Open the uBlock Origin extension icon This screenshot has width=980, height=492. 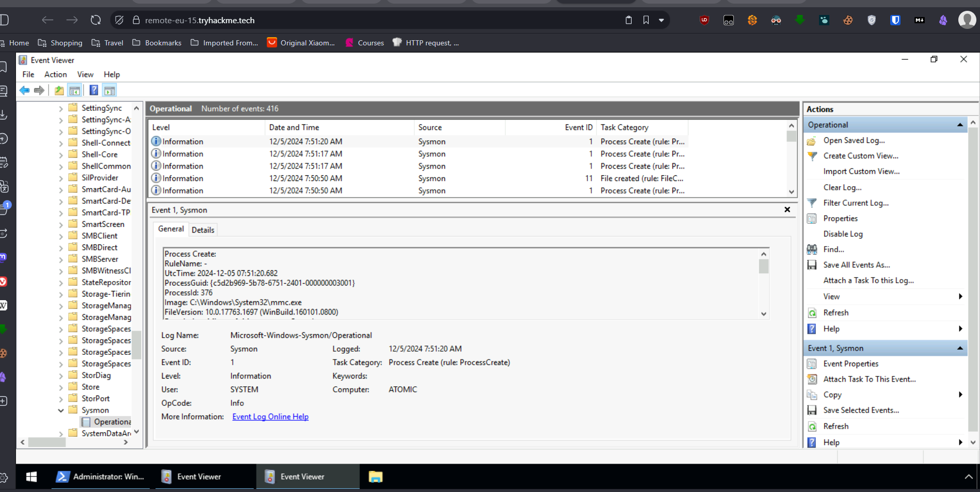click(x=704, y=20)
